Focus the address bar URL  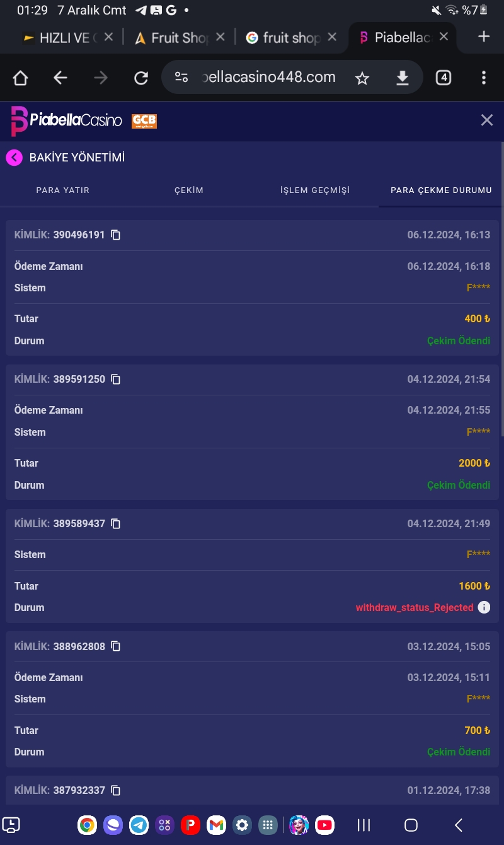pos(268,78)
